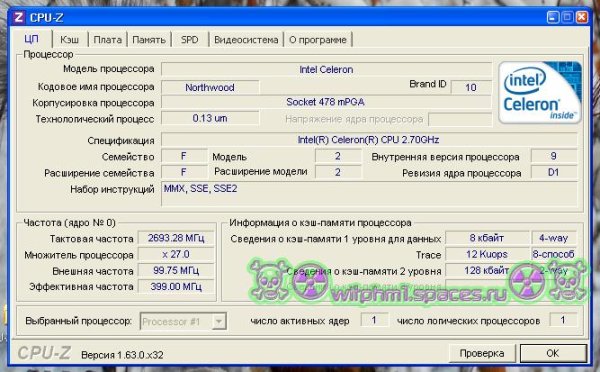
Task: Click the Кодовое имя процессора label
Action: 96,87
